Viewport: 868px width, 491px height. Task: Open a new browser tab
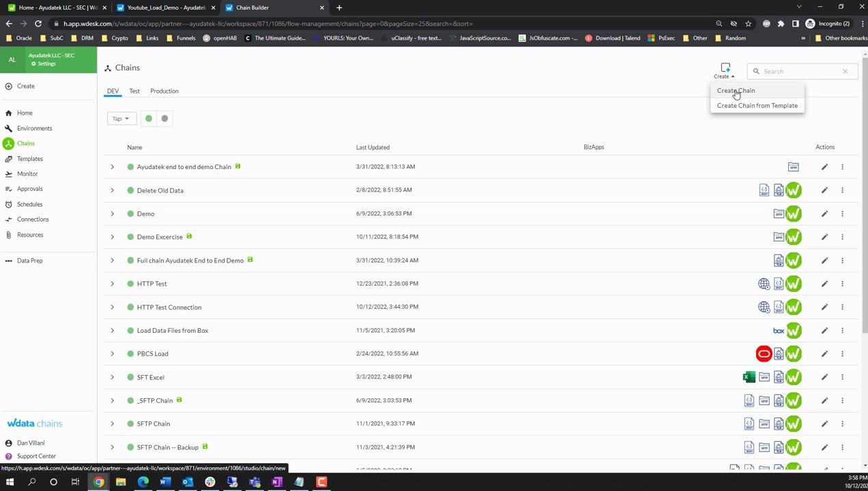point(339,8)
